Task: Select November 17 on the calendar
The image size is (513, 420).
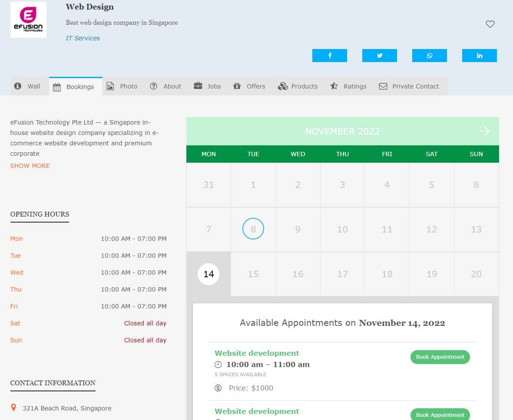Action: (343, 274)
